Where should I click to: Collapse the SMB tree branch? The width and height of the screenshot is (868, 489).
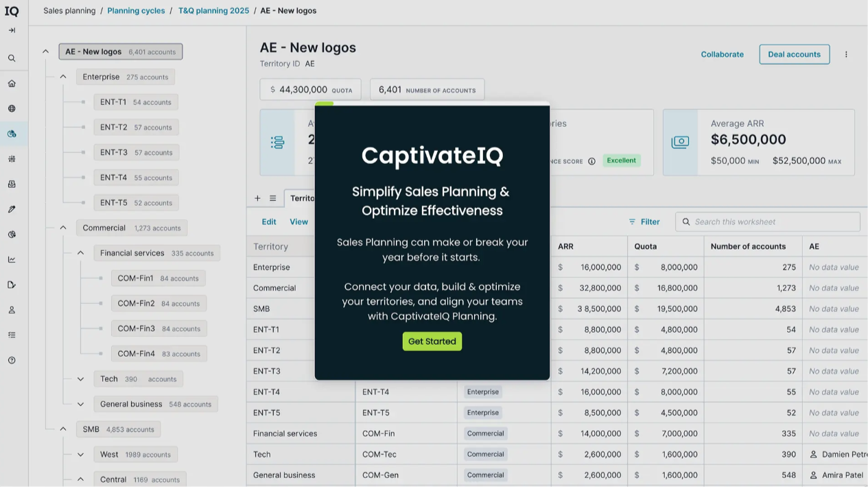pyautogui.click(x=63, y=429)
